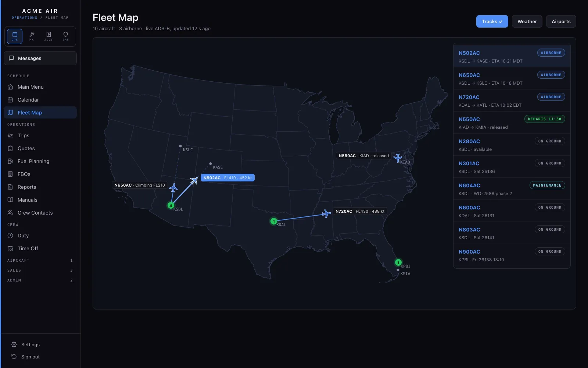This screenshot has height=368, width=588.
Task: Click the MAINTENANCE badge for N604AC
Action: click(547, 185)
